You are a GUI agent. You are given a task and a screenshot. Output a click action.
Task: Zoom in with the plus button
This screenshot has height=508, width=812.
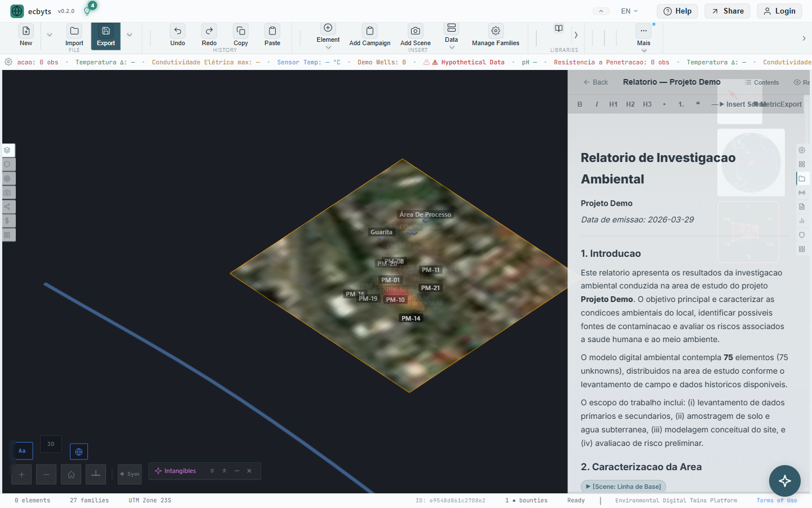point(21,475)
